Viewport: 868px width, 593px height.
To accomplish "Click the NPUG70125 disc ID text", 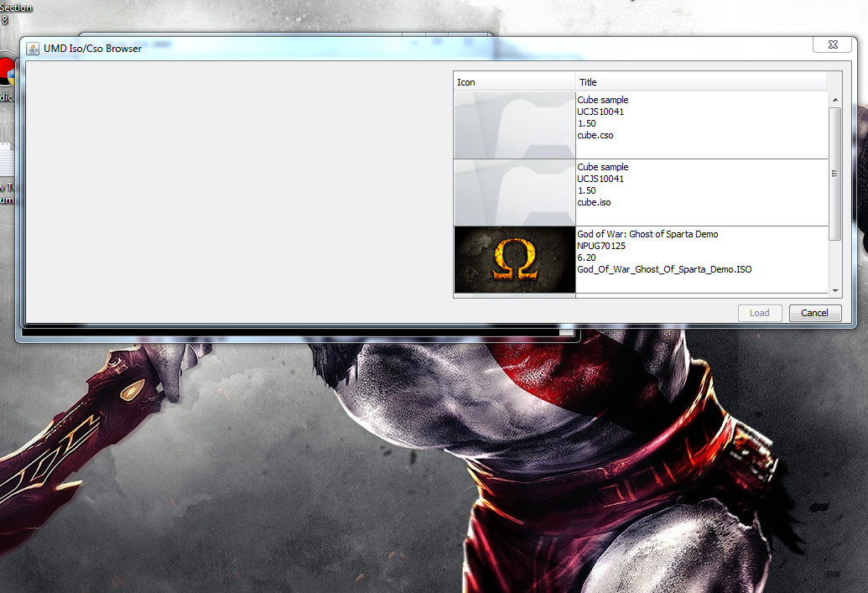I will click(x=601, y=246).
